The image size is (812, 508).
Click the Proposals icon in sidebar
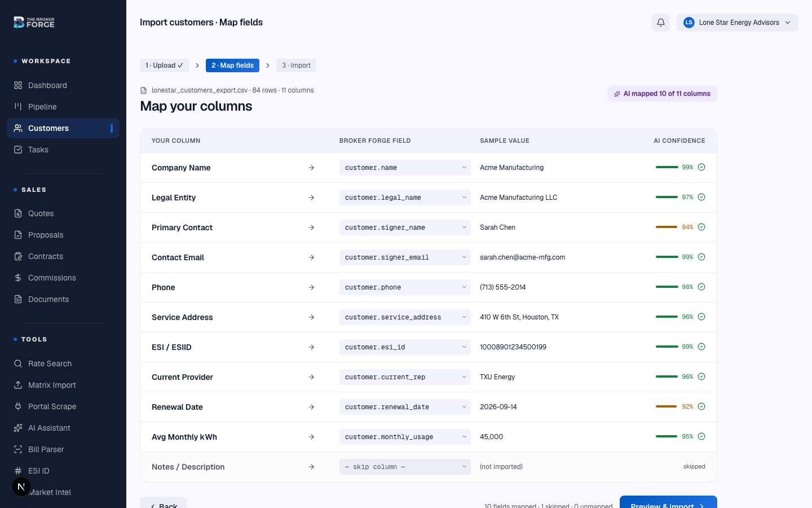18,235
